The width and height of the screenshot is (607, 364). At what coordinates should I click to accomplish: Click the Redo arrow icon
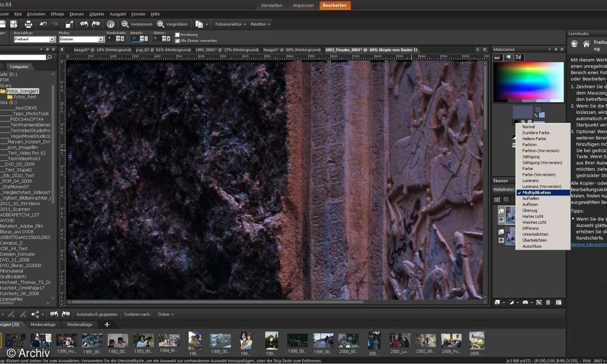55,24
